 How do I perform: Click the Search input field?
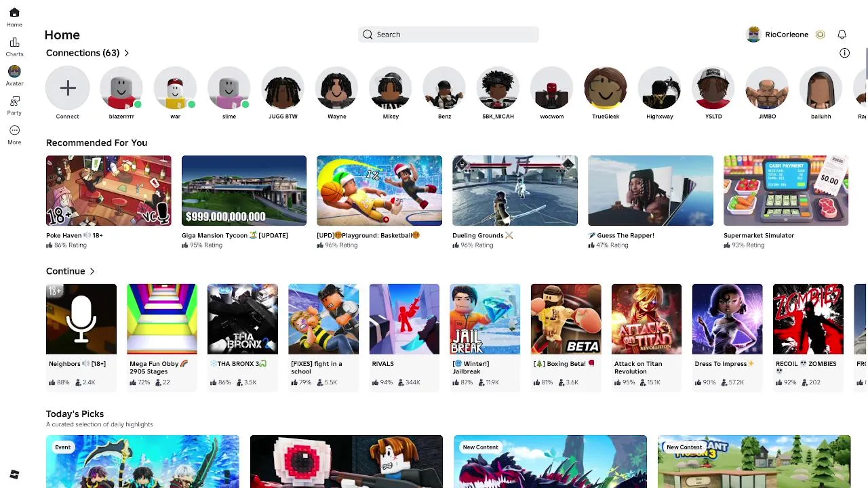tap(448, 35)
